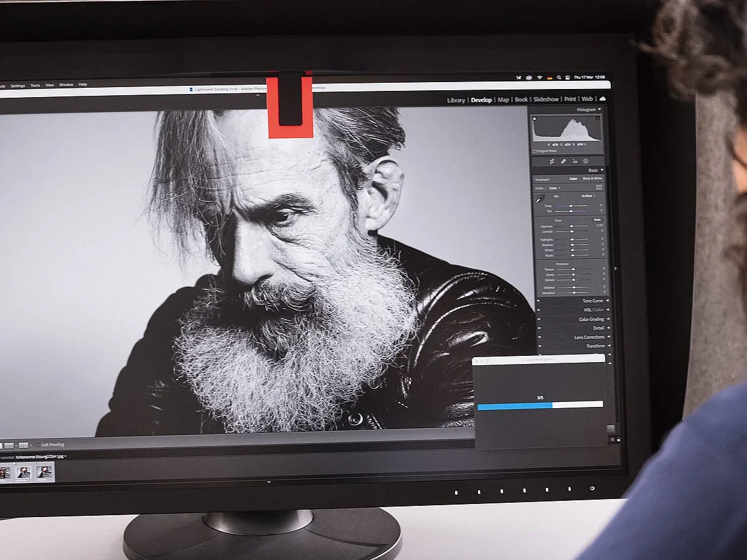Click the Clarity slider
Viewport: 747px width, 560px height.
pos(573,274)
